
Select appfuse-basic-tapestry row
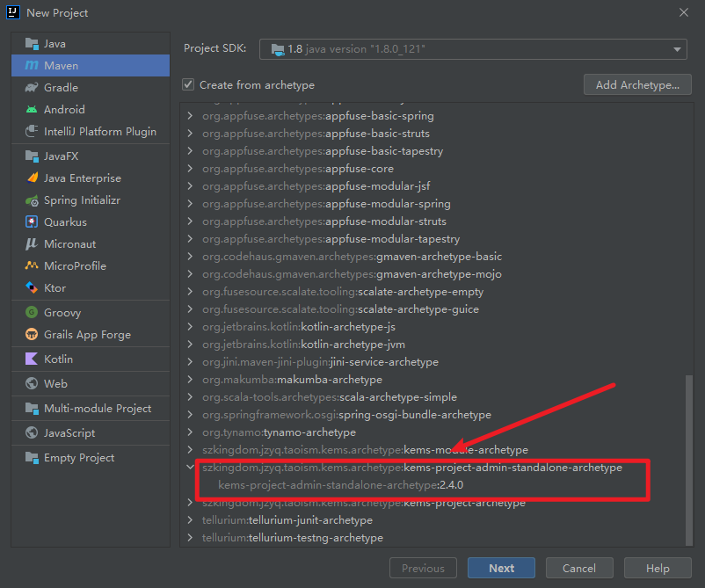323,151
